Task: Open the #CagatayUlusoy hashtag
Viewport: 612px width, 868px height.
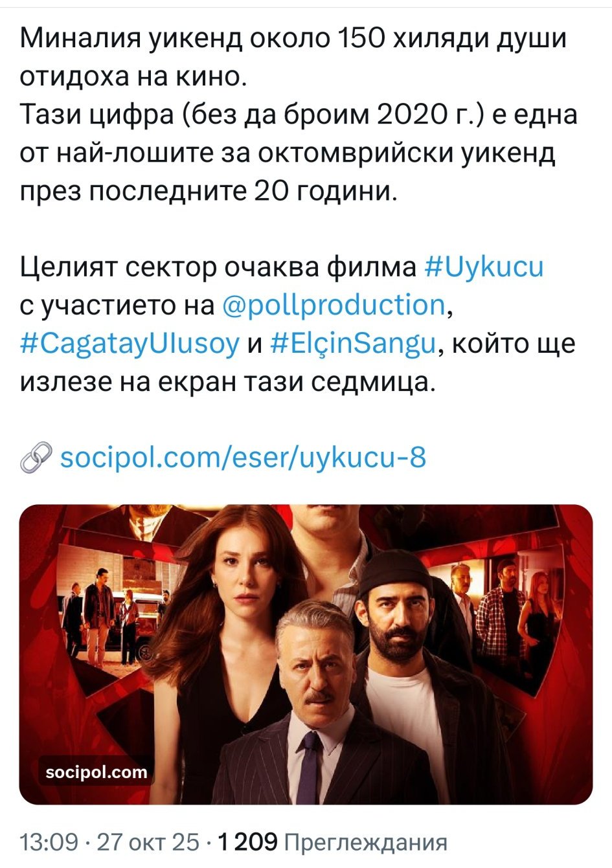Action: [x=130, y=343]
